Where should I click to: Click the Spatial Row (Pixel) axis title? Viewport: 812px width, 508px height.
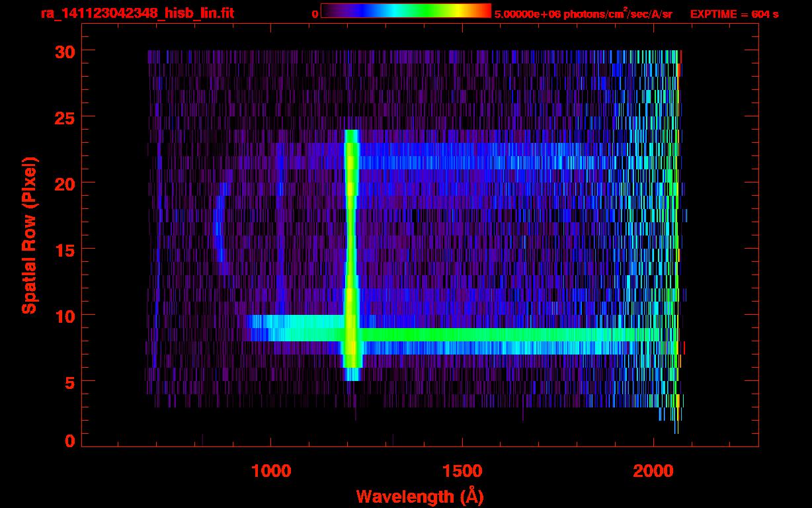29,235
